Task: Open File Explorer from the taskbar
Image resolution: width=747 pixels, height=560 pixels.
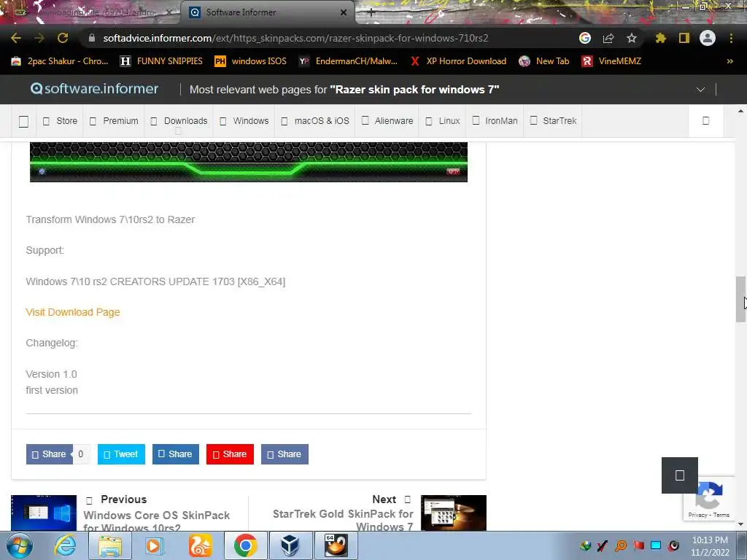Action: 109,545
